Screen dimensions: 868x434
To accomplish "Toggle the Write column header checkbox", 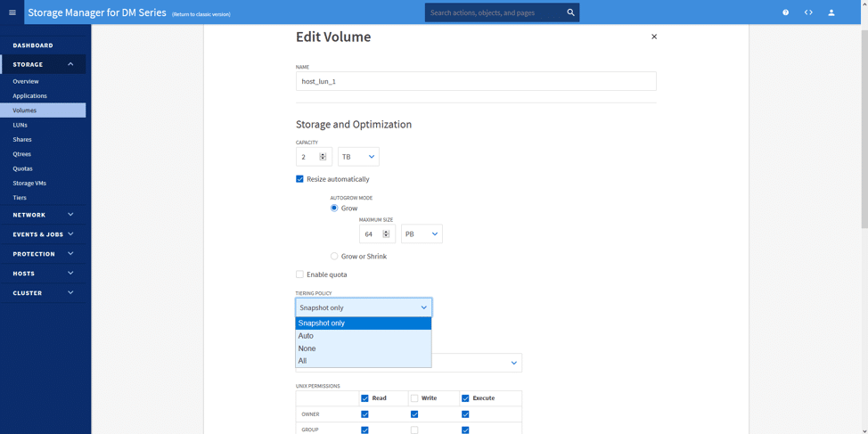I will tap(414, 398).
